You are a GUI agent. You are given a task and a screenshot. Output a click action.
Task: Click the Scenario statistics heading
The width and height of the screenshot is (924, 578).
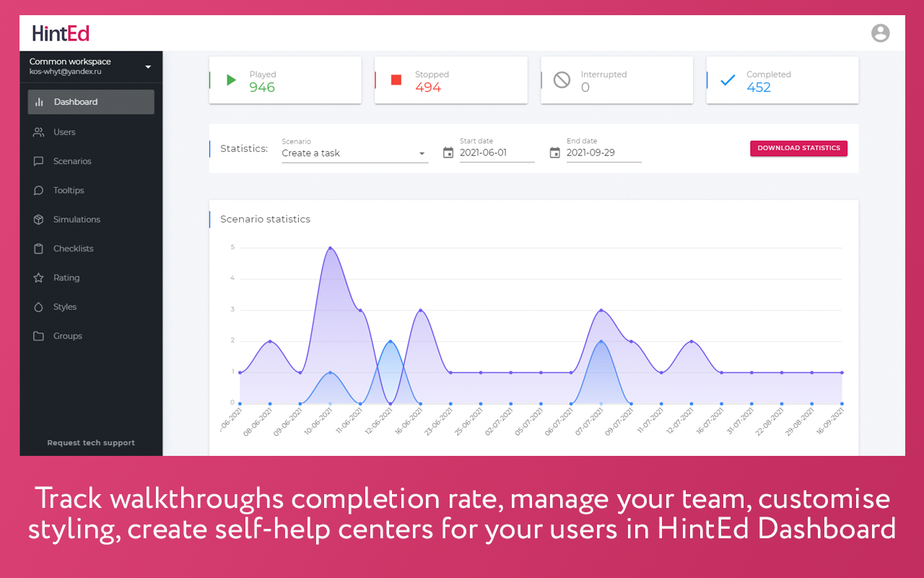265,219
